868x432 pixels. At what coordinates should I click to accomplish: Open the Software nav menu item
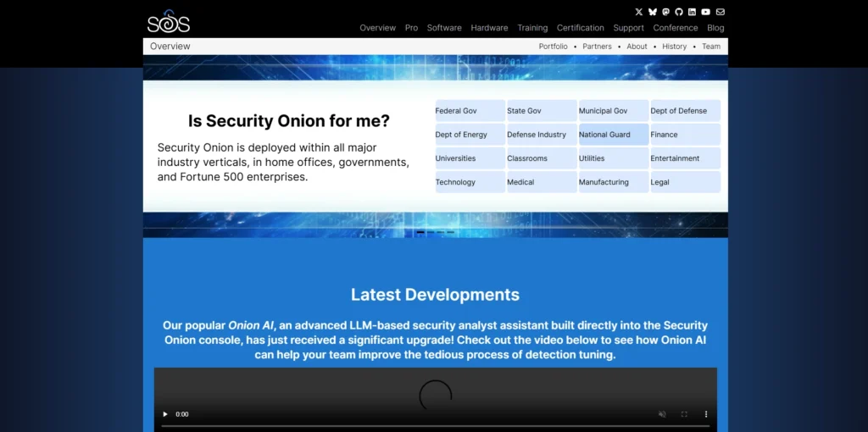tap(444, 28)
